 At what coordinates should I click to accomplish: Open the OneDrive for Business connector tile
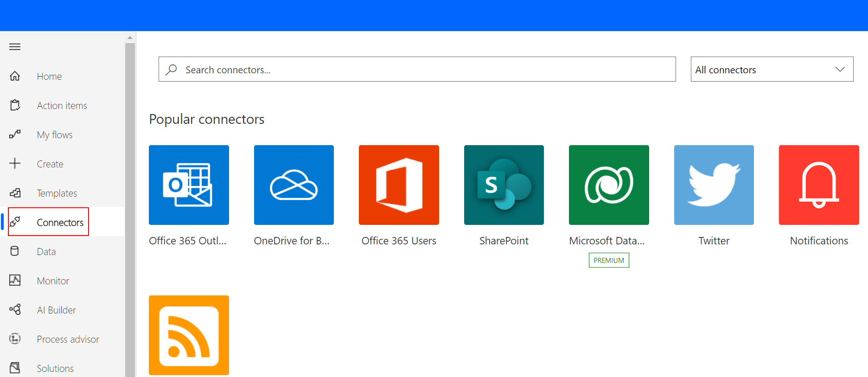tap(294, 185)
